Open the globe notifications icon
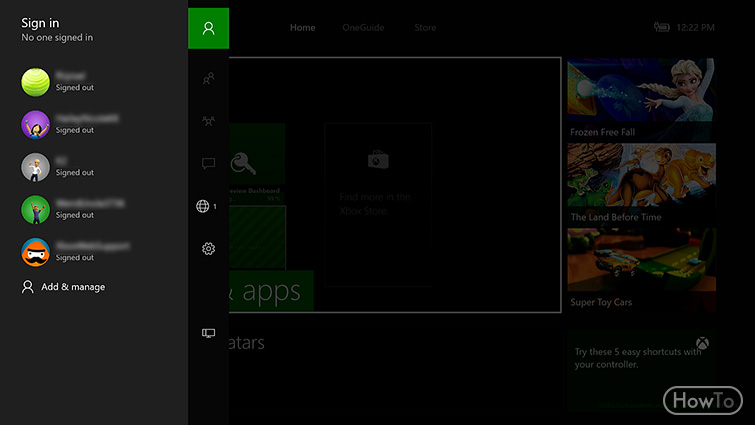This screenshot has width=755, height=425. [x=203, y=206]
